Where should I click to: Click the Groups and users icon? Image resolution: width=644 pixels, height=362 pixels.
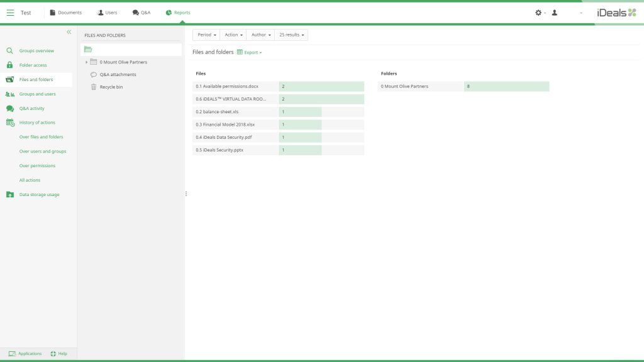pyautogui.click(x=10, y=94)
